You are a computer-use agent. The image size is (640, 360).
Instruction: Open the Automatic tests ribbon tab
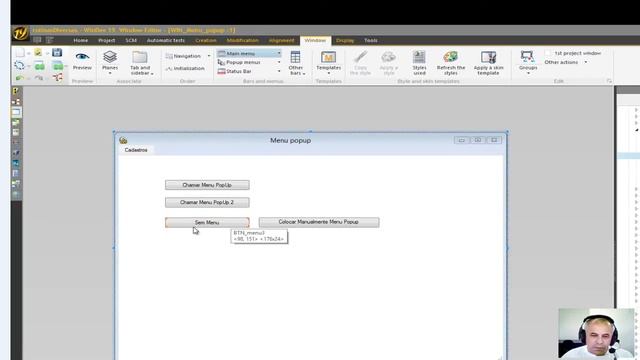coord(166,40)
